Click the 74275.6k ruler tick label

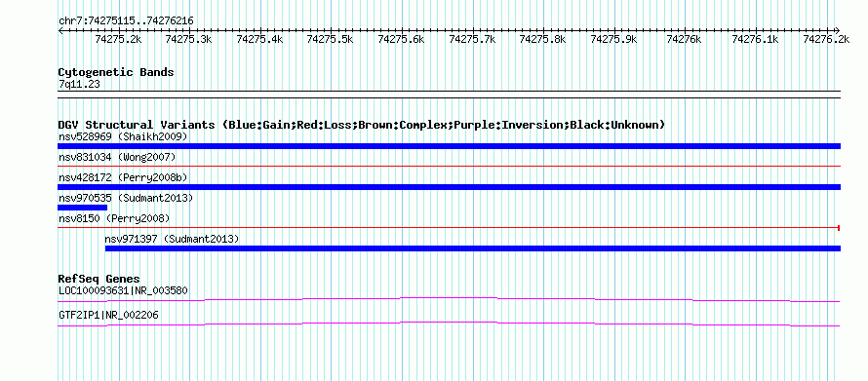click(402, 40)
